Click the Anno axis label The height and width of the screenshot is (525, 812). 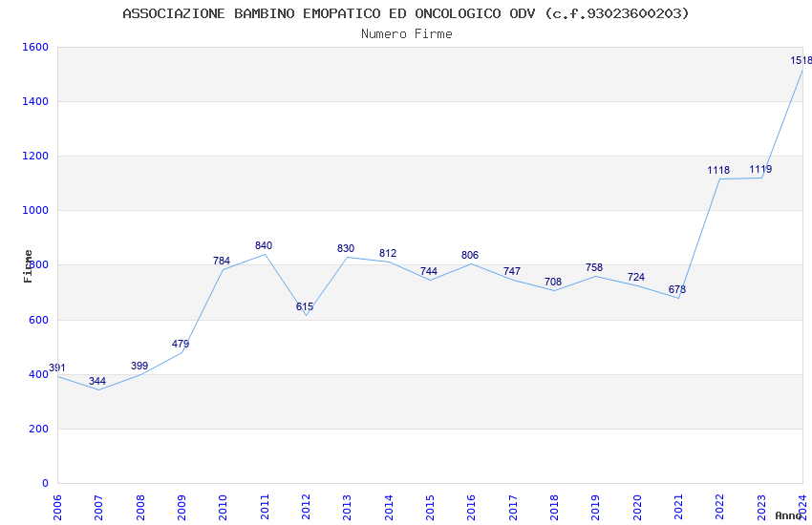(x=788, y=515)
